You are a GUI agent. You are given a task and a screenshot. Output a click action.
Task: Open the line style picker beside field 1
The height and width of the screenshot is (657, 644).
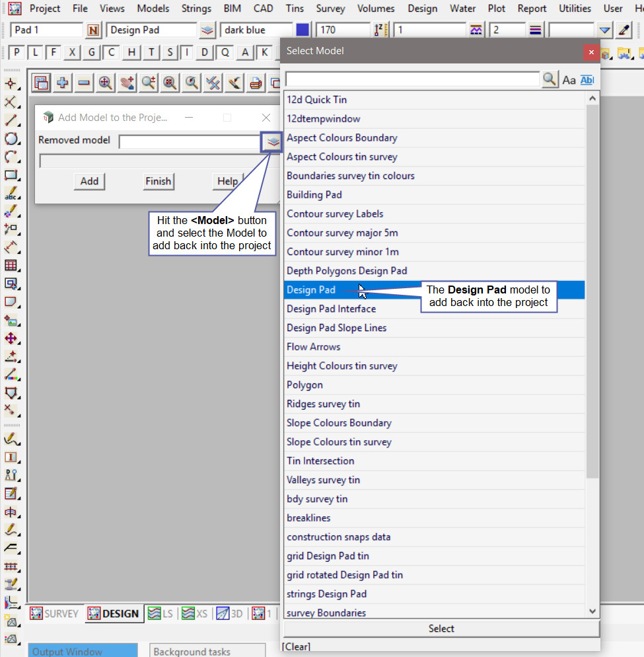(x=476, y=30)
